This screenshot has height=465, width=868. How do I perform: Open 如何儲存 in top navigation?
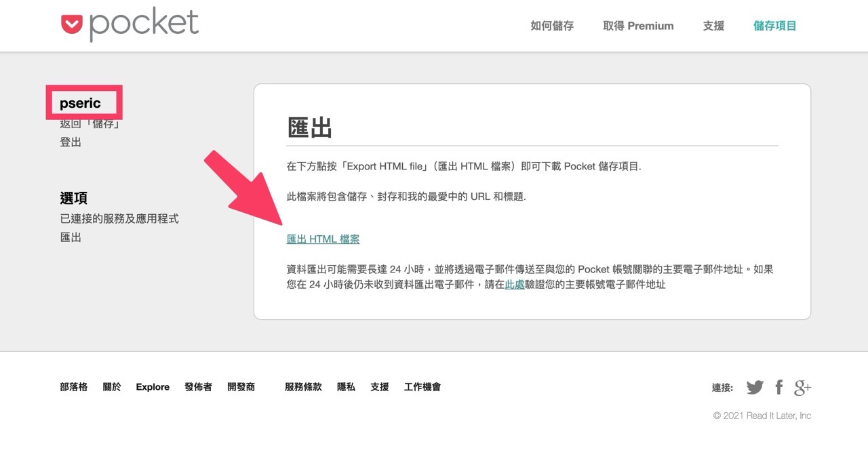pos(552,26)
